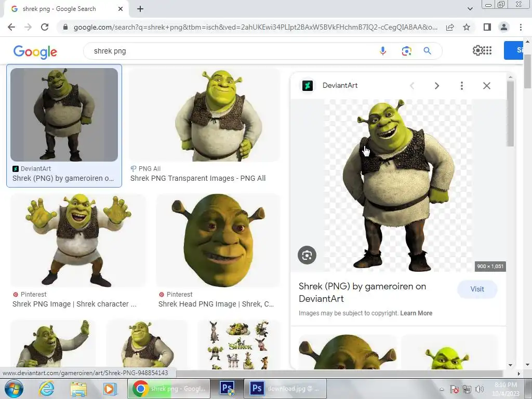Click the 'Learn More' copyright link

pyautogui.click(x=416, y=313)
